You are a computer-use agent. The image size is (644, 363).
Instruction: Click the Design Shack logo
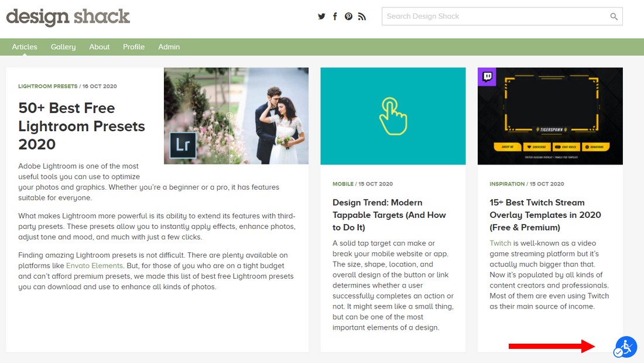(68, 17)
